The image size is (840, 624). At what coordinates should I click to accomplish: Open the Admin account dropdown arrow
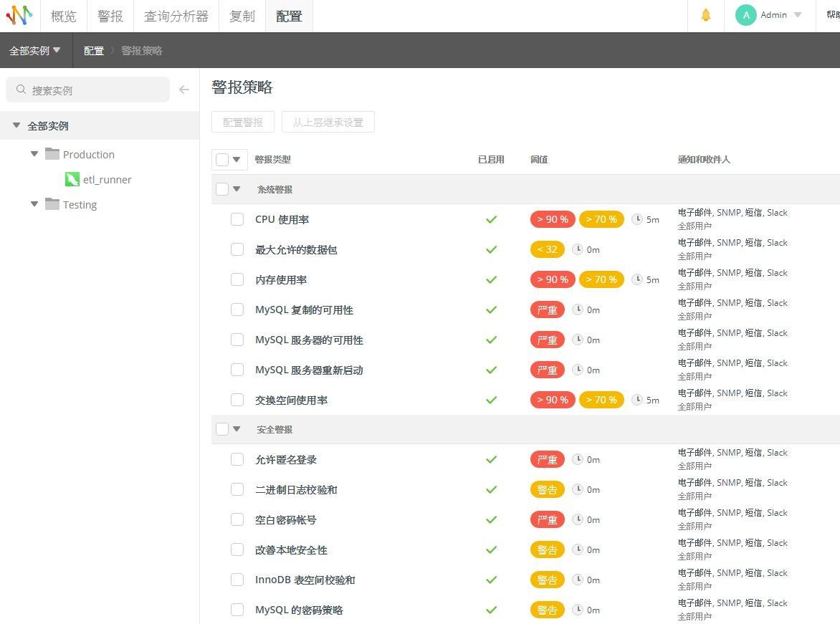click(798, 15)
